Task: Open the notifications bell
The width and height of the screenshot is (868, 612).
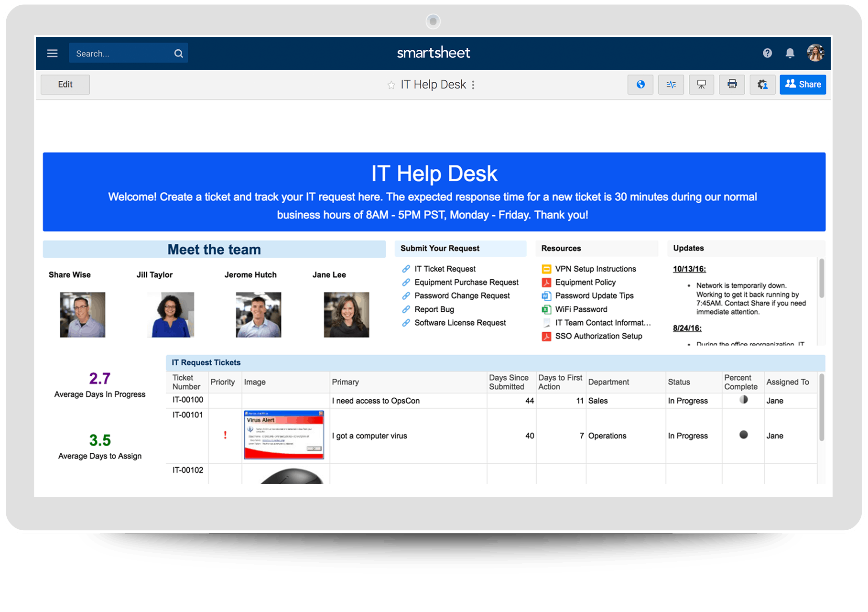Action: coord(790,53)
